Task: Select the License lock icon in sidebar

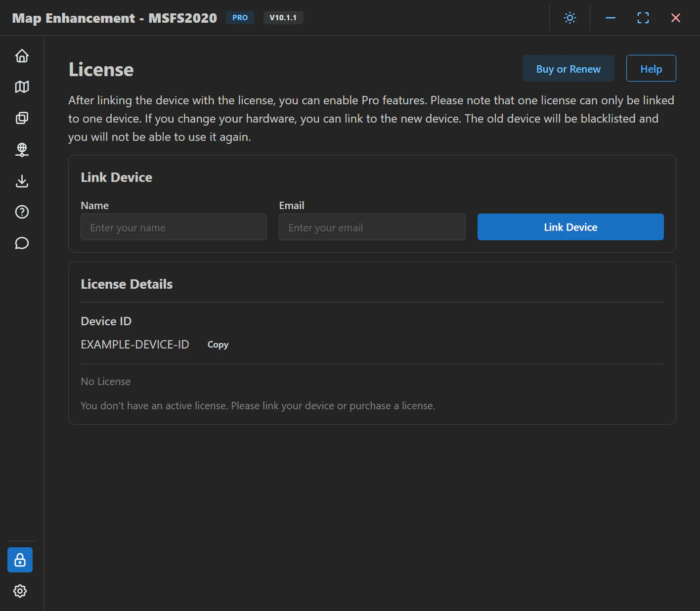Action: pyautogui.click(x=20, y=560)
